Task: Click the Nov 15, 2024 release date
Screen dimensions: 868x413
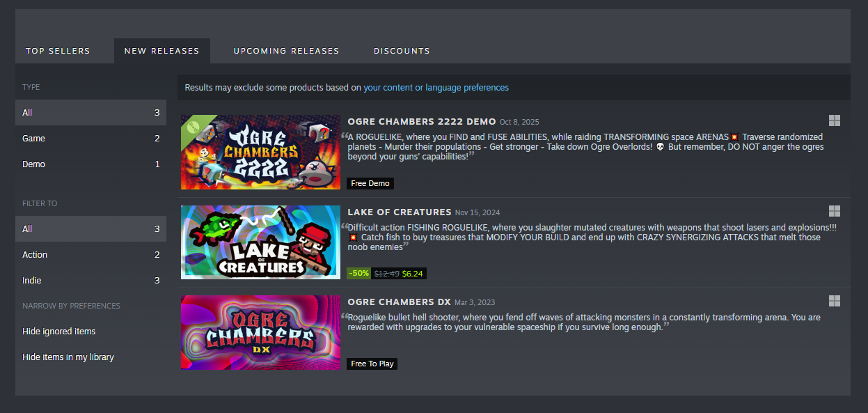Action: tap(478, 212)
